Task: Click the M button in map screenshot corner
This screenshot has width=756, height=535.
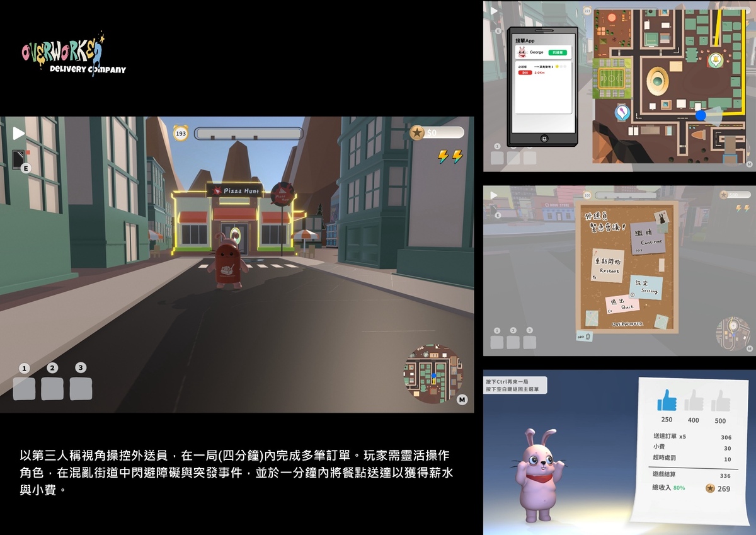Action: coord(749,164)
